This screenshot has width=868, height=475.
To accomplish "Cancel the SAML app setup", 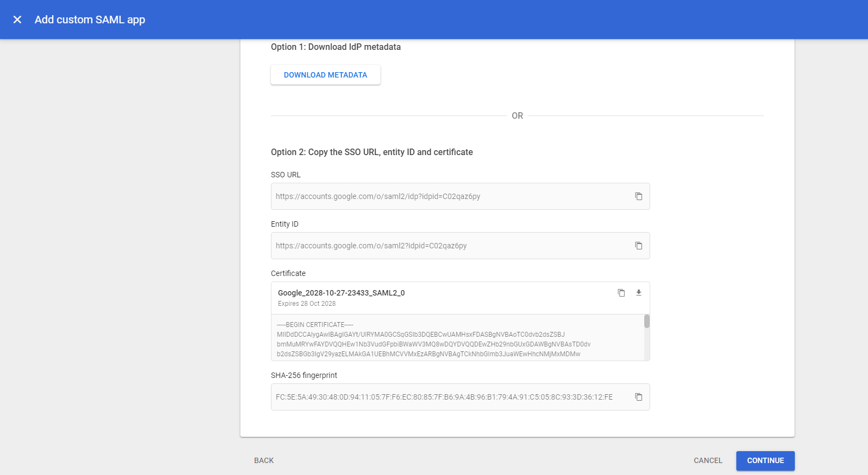I will [x=708, y=460].
